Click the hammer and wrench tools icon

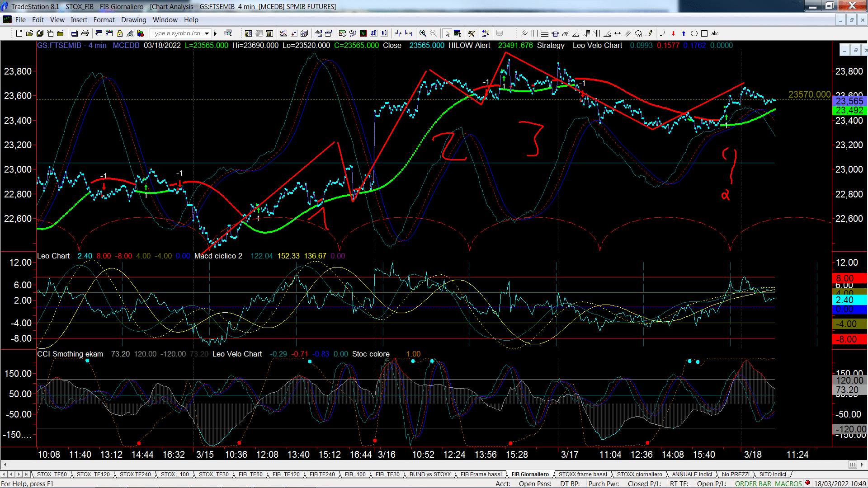pyautogui.click(x=472, y=33)
